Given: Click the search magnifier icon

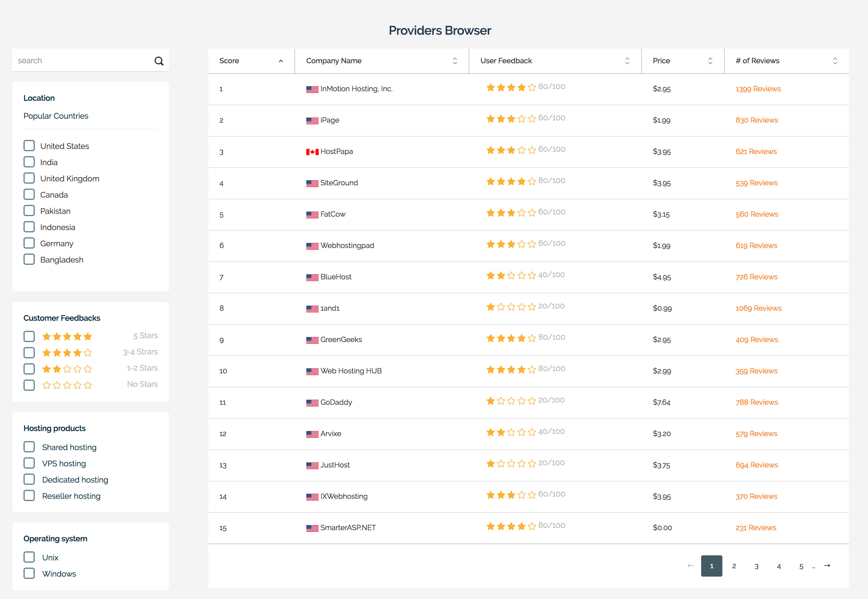Looking at the screenshot, I should tap(159, 60).
